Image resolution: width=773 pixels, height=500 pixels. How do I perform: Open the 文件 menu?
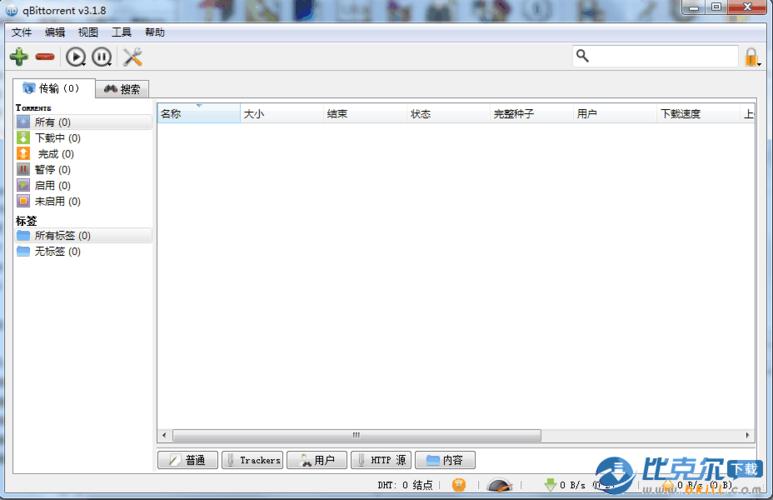click(x=22, y=33)
